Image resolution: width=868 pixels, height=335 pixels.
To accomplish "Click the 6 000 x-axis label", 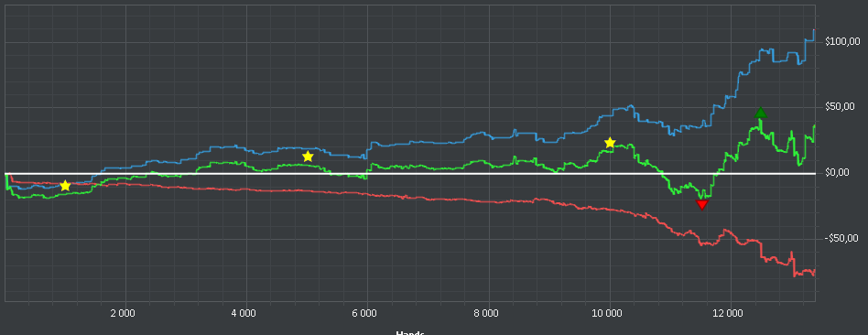I will click(363, 313).
